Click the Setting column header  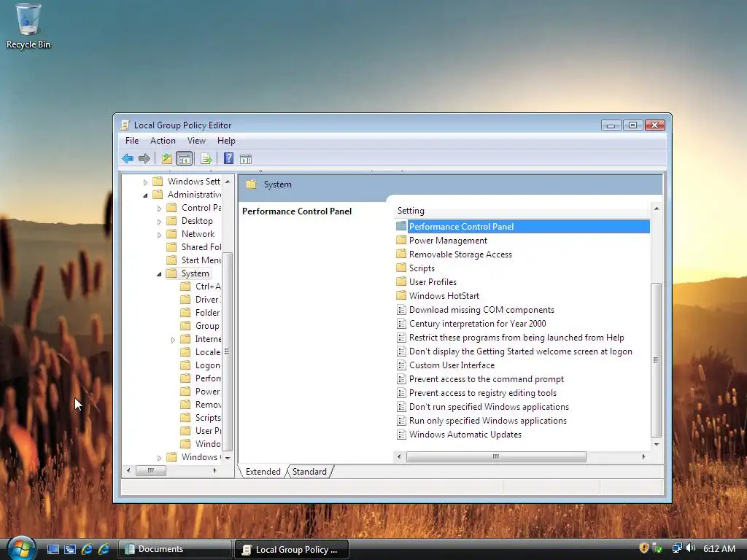coord(522,211)
